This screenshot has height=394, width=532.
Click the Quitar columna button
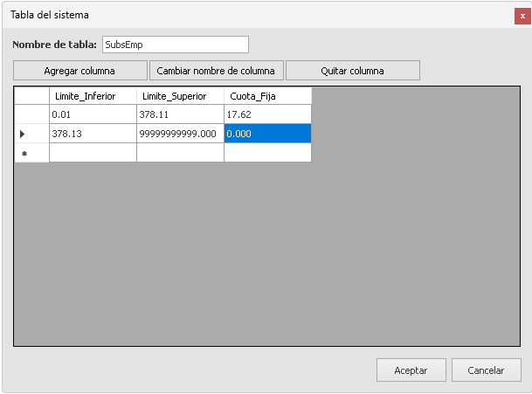pyautogui.click(x=352, y=71)
